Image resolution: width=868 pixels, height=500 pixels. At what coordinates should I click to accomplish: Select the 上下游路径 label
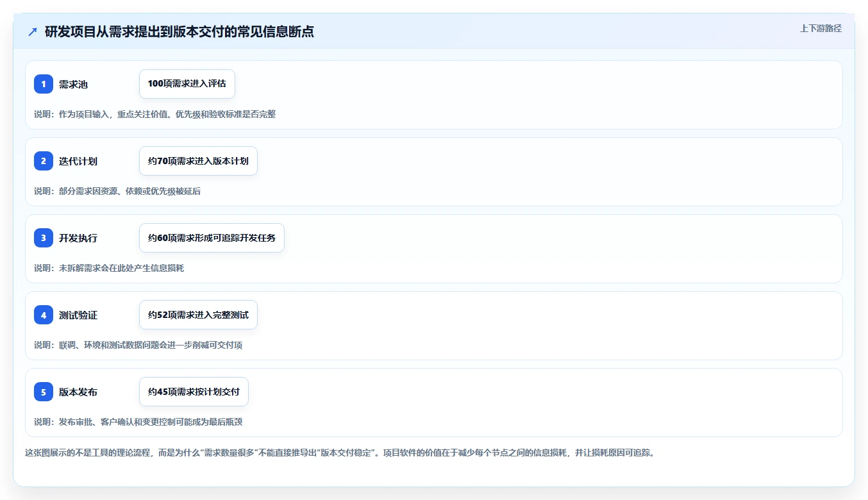tap(821, 28)
